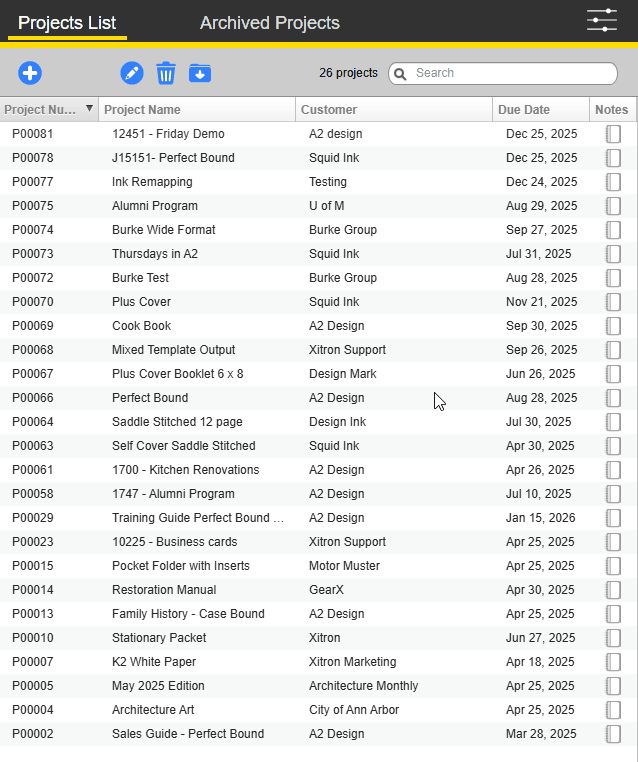638x762 pixels.
Task: Select the Cook Book project name
Action: click(141, 326)
